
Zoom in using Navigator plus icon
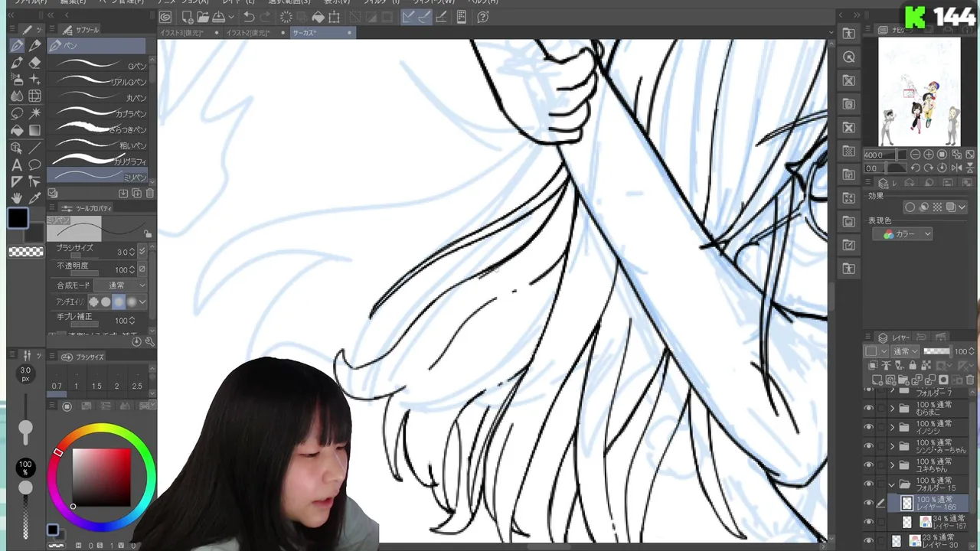tap(929, 155)
